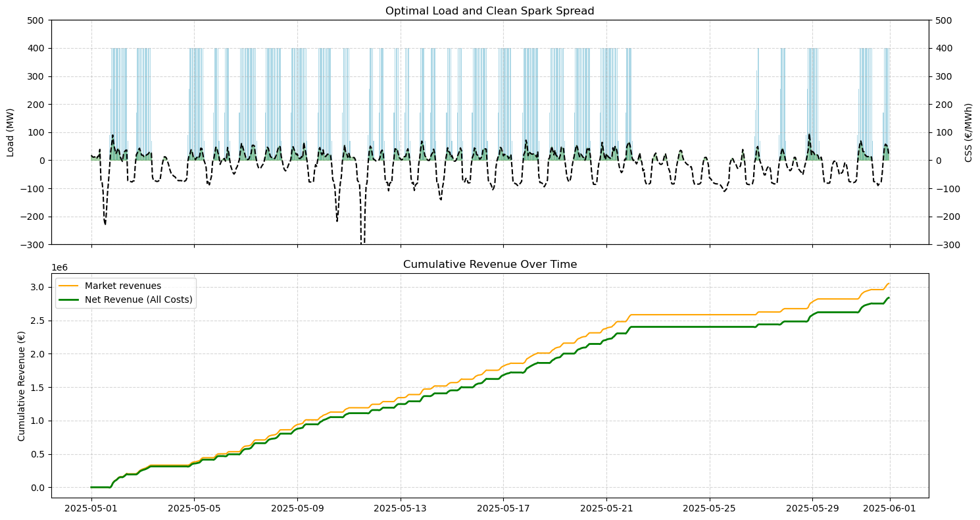
Task: Click the 2025-06-01 date tick label
Action: [890, 508]
